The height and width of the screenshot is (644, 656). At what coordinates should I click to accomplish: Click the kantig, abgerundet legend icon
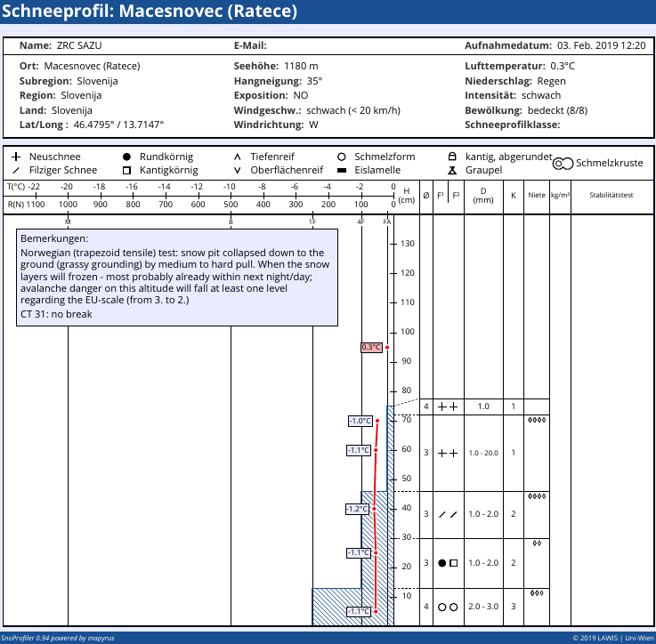pos(452,157)
